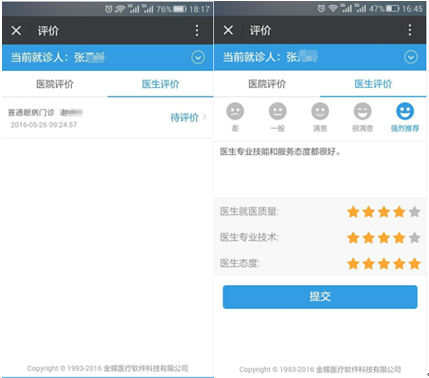
Task: Switch to 医院评价 tab on right screen
Action: coord(267,84)
